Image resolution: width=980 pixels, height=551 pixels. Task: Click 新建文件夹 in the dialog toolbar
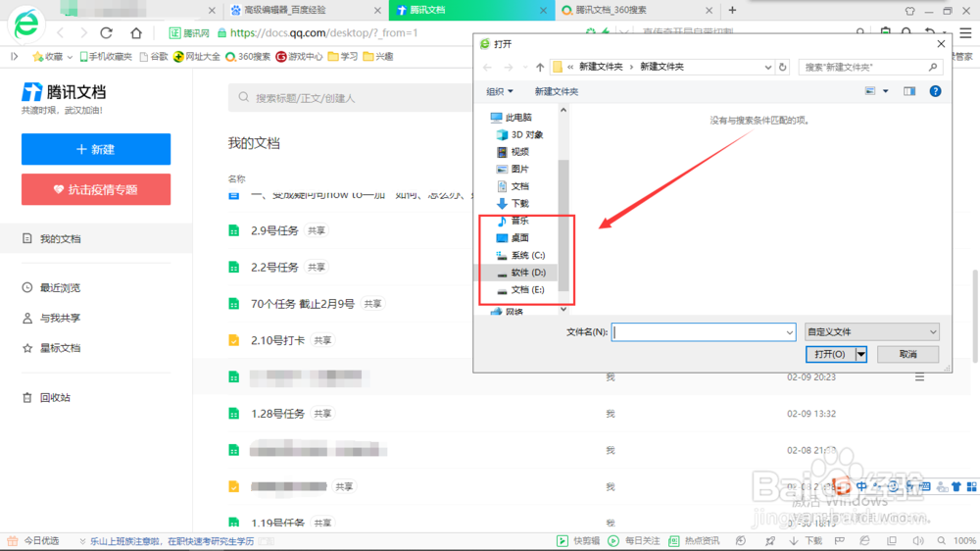click(x=557, y=91)
